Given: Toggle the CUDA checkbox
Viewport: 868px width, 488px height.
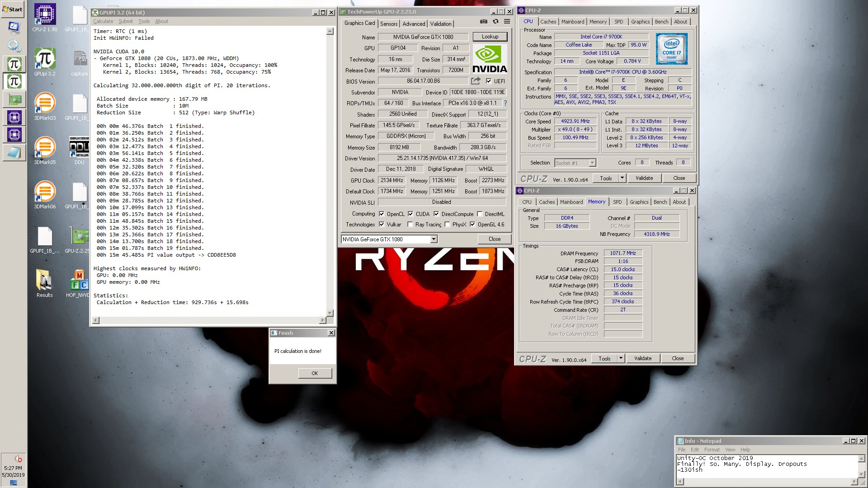Looking at the screenshot, I should (410, 214).
